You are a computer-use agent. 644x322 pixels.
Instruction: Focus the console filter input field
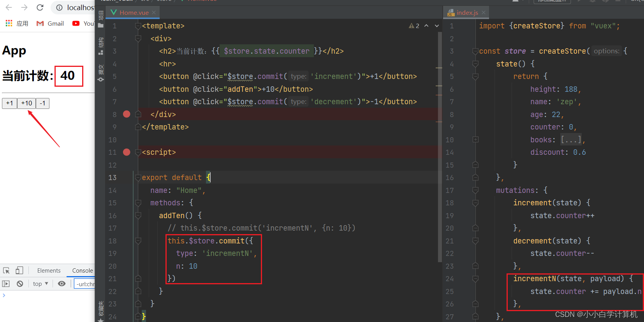pos(84,284)
